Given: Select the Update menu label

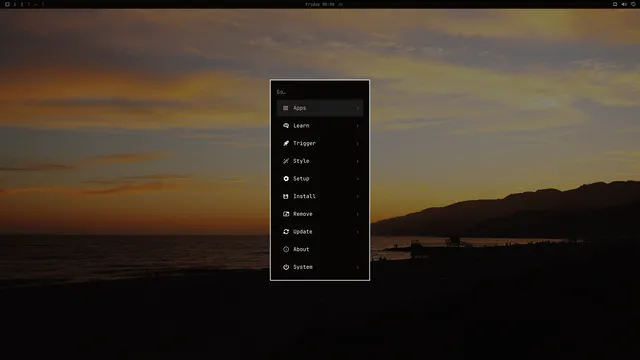Looking at the screenshot, I should coord(302,231).
